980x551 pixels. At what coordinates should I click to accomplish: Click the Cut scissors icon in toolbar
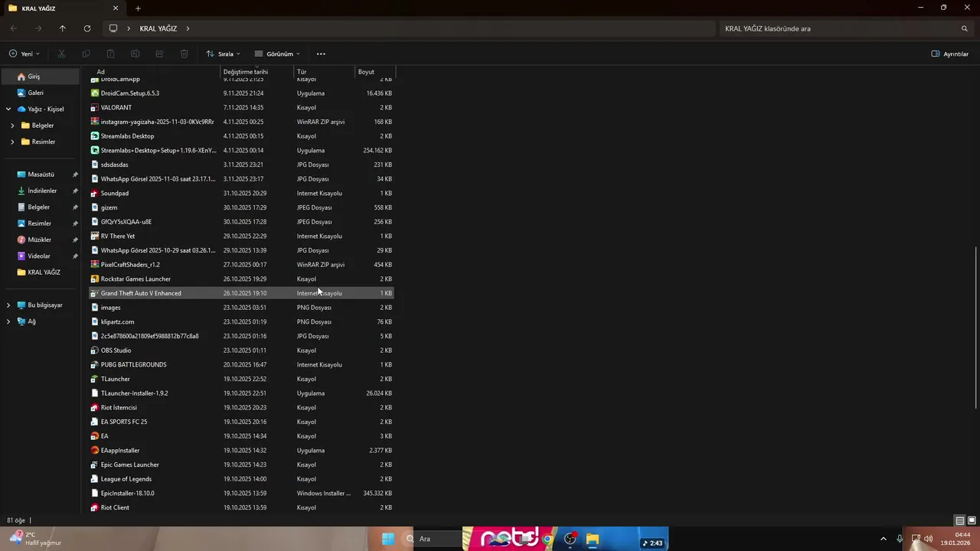(x=62, y=54)
